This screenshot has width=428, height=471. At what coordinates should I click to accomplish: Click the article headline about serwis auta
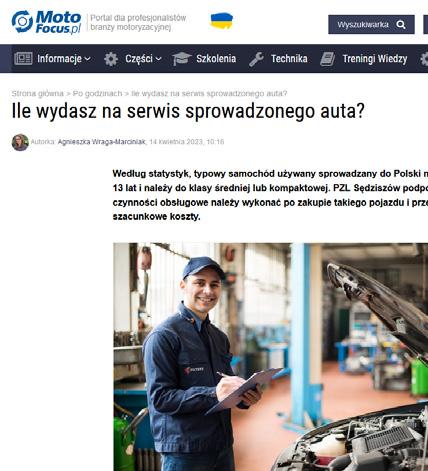coord(188,111)
